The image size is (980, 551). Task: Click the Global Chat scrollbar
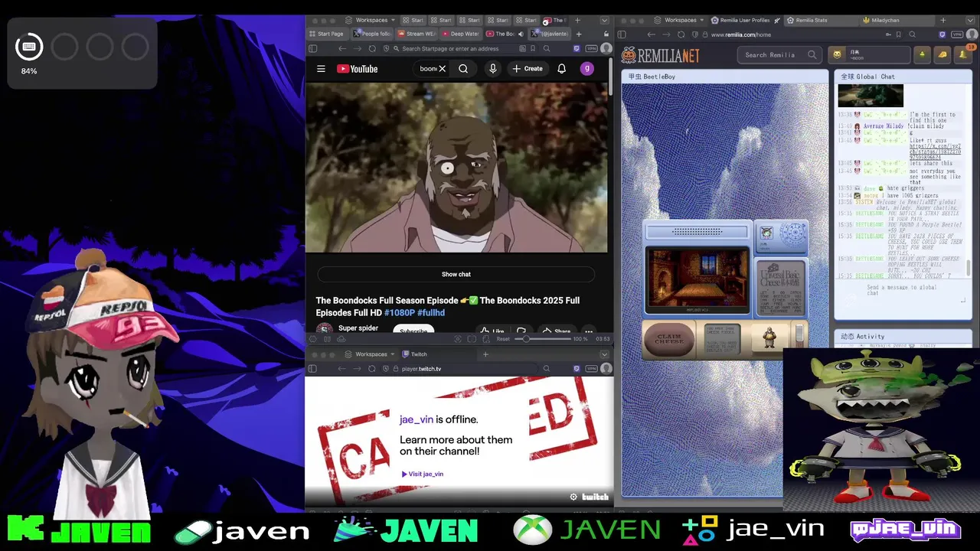[x=969, y=268]
